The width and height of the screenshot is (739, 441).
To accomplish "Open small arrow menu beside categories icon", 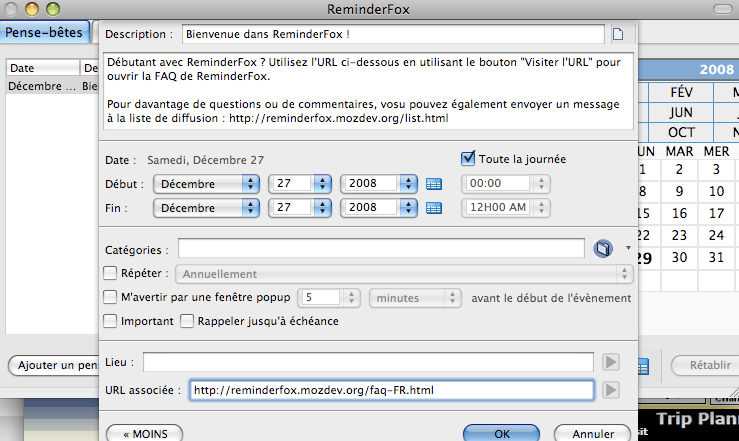I will coord(627,247).
